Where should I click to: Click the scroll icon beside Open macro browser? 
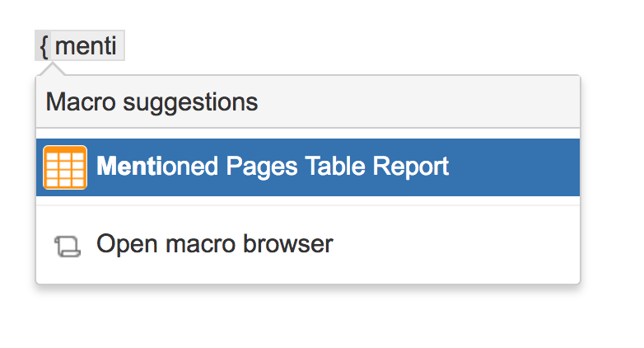pos(67,245)
